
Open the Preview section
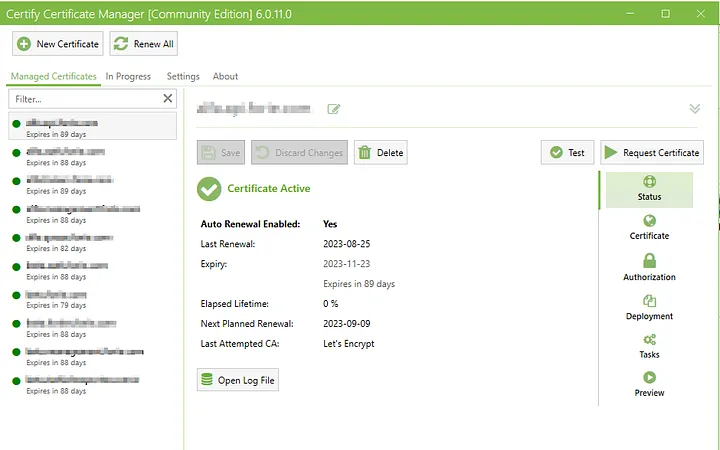point(649,385)
